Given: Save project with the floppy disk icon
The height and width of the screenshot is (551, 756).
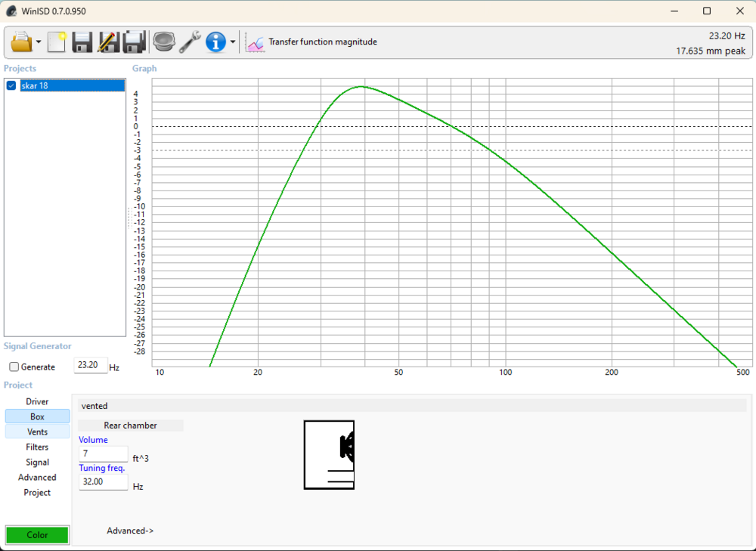Looking at the screenshot, I should point(82,42).
